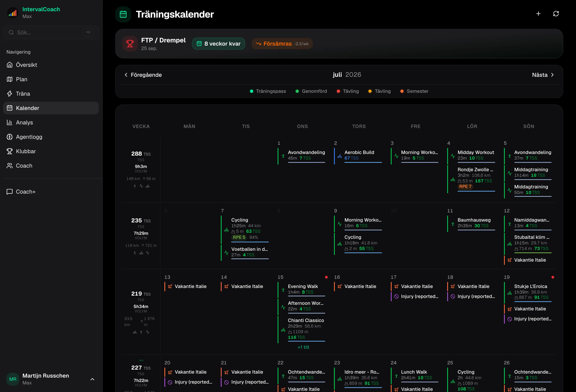Image resolution: width=576 pixels, height=392 pixels.
Task: Click the plus icon to add event
Action: pyautogui.click(x=538, y=14)
